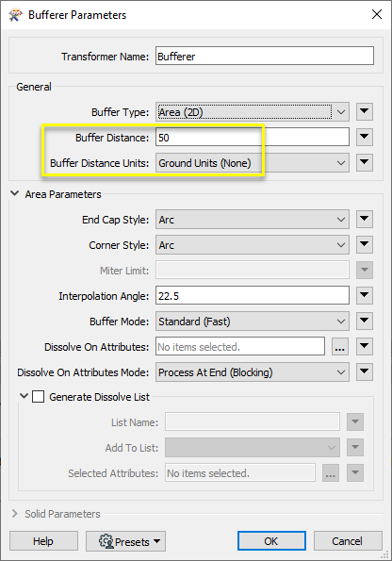Click the OK button
Viewport: 392px width, 561px height.
[x=271, y=541]
